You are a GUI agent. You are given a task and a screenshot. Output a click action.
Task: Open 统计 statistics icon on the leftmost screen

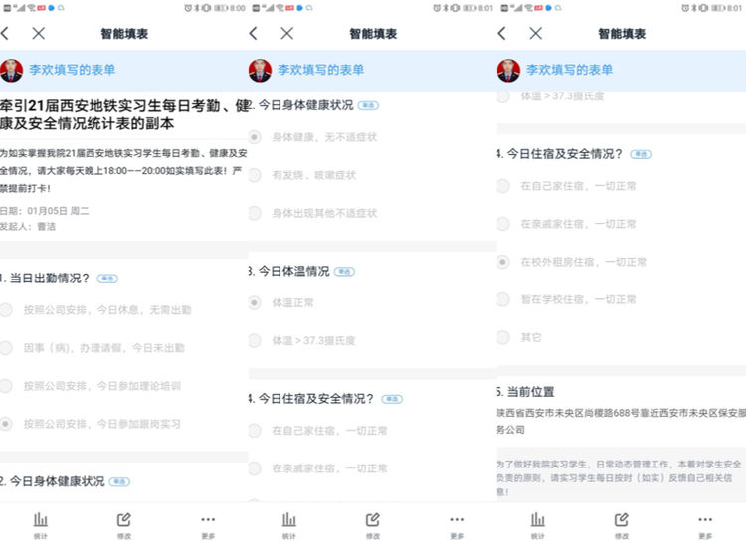point(41,524)
